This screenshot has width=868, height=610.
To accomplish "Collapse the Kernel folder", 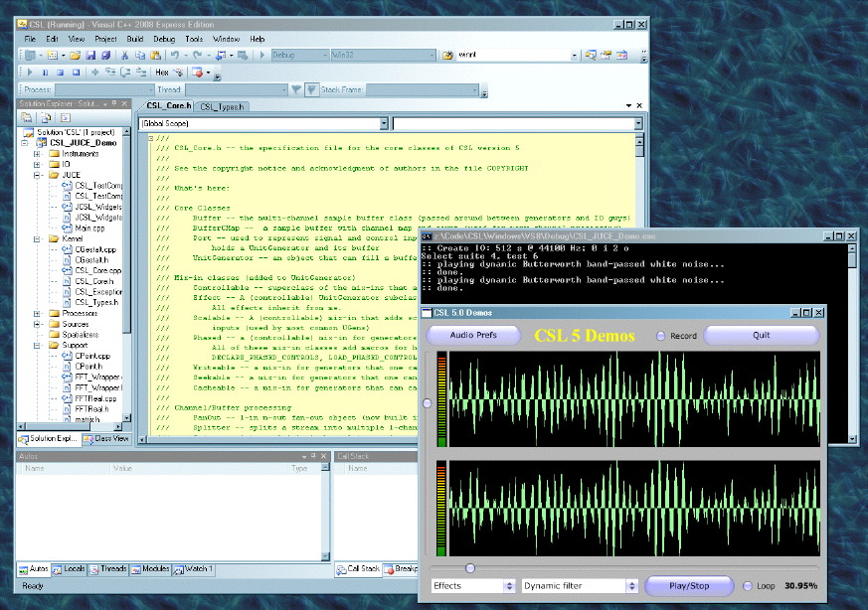I will pos(37,238).
